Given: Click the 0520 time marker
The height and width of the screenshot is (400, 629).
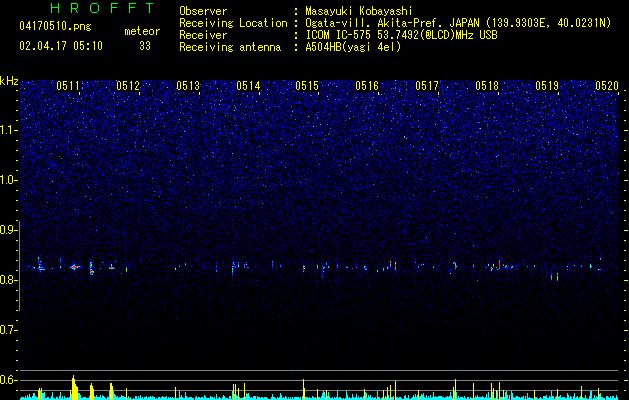Looking at the screenshot, I should (607, 85).
